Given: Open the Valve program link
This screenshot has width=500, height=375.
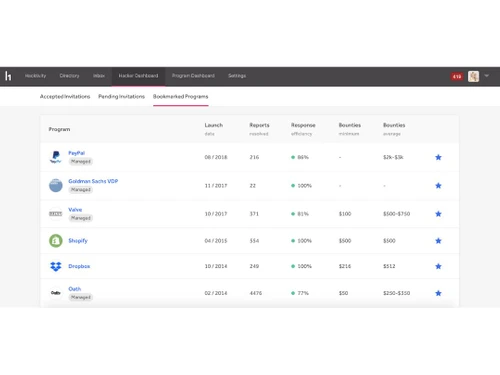Looking at the screenshot, I should point(75,210).
